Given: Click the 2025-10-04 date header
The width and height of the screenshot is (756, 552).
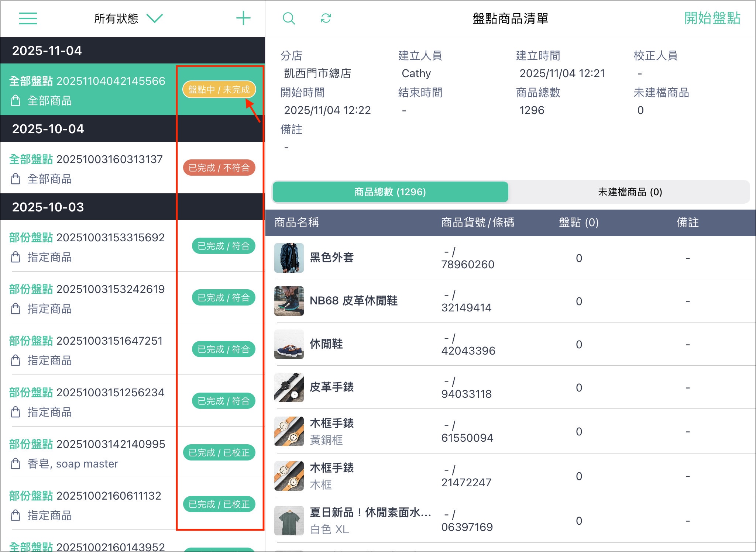Looking at the screenshot, I should click(x=133, y=128).
